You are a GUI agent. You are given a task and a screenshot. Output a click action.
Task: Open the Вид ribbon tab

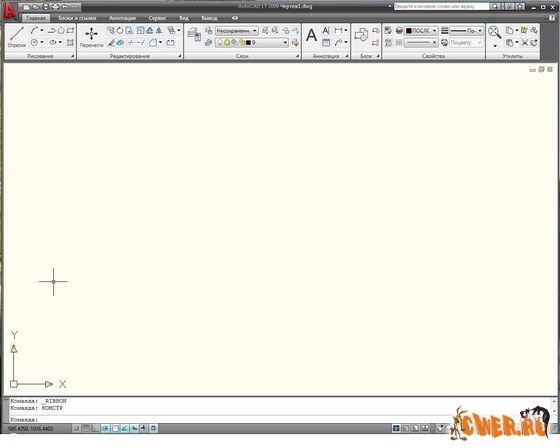[184, 18]
